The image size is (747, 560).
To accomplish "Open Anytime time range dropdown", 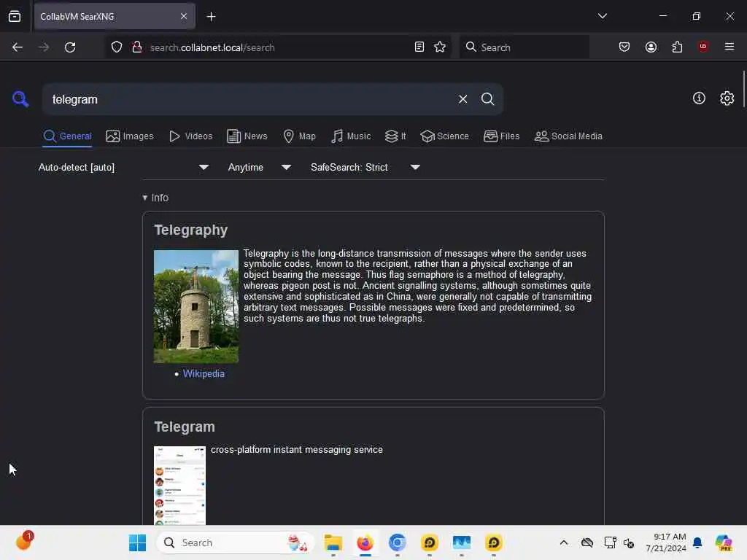I will pyautogui.click(x=259, y=167).
